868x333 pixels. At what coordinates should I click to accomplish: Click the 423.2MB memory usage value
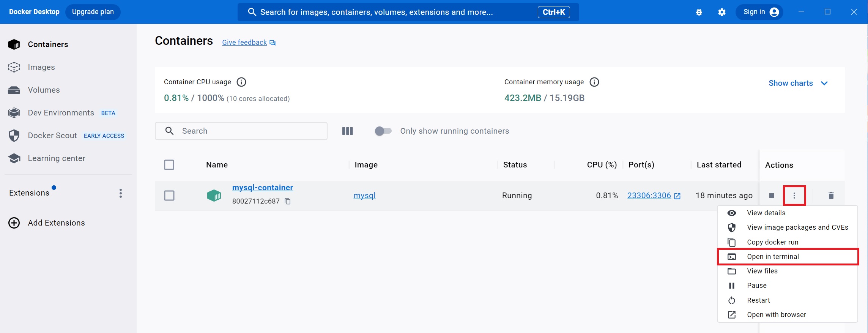click(523, 98)
